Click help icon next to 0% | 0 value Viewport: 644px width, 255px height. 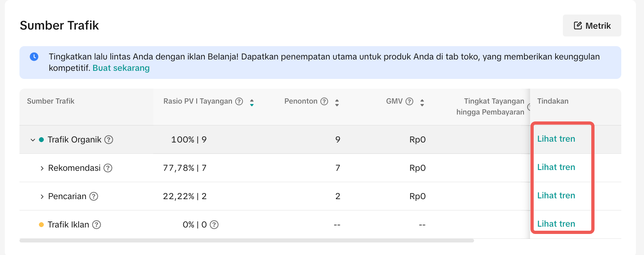coord(214,225)
